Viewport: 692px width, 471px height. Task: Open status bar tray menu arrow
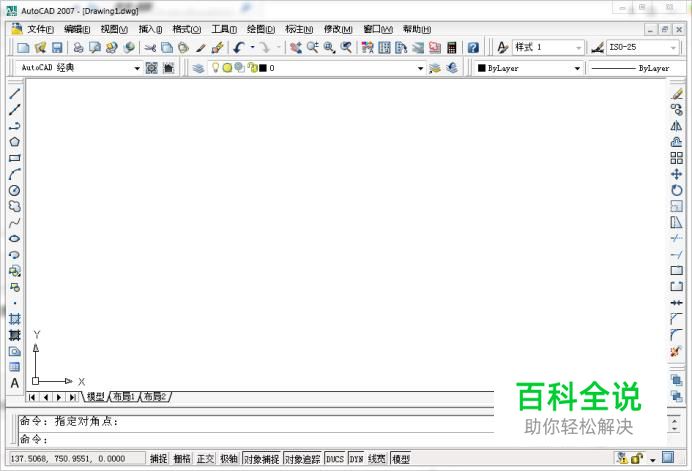[653, 460]
